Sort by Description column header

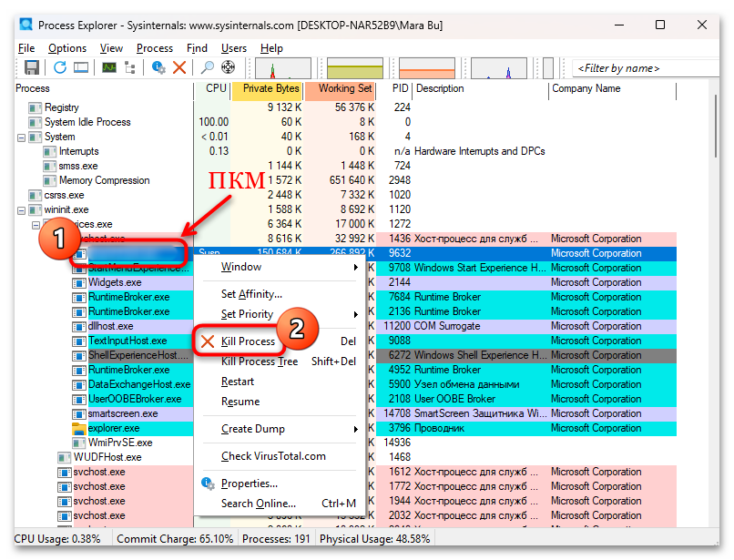(480, 88)
